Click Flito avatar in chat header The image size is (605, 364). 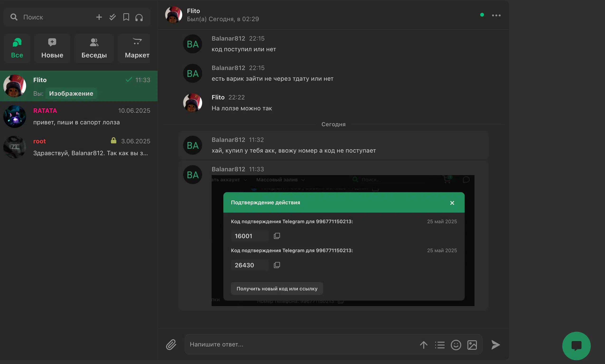(174, 14)
